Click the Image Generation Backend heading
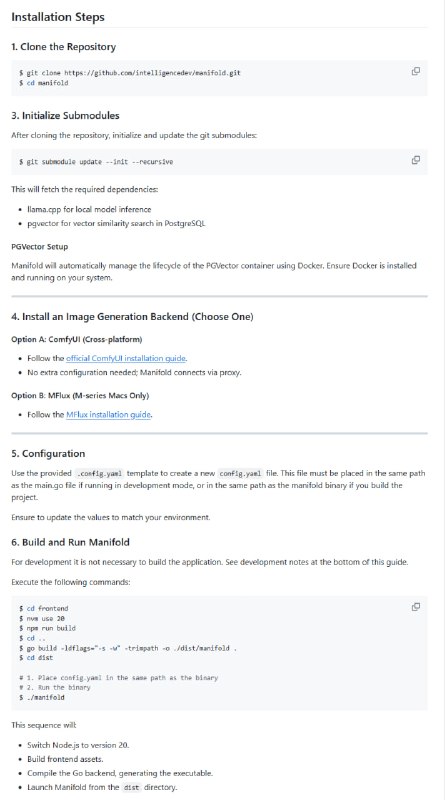The width and height of the screenshot is (447, 800). pyautogui.click(x=132, y=317)
